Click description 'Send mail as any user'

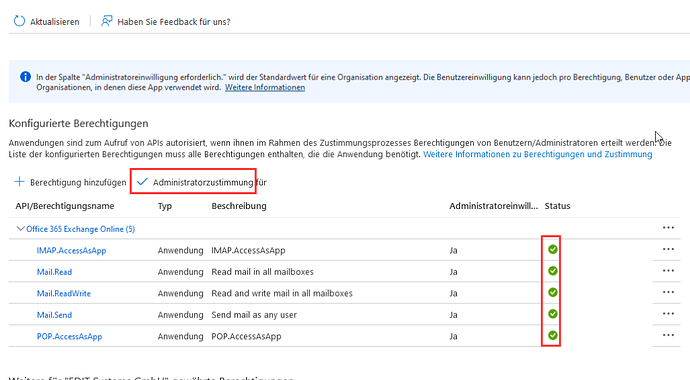coord(254,315)
